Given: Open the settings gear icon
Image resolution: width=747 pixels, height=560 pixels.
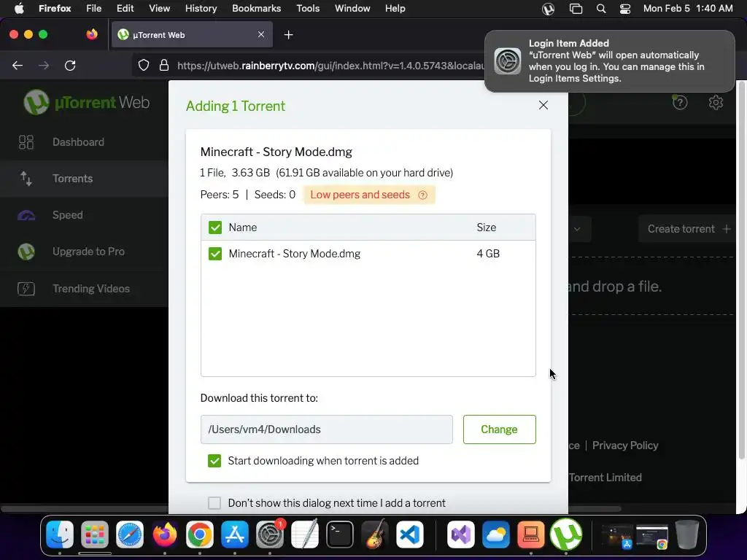Looking at the screenshot, I should click(x=716, y=102).
